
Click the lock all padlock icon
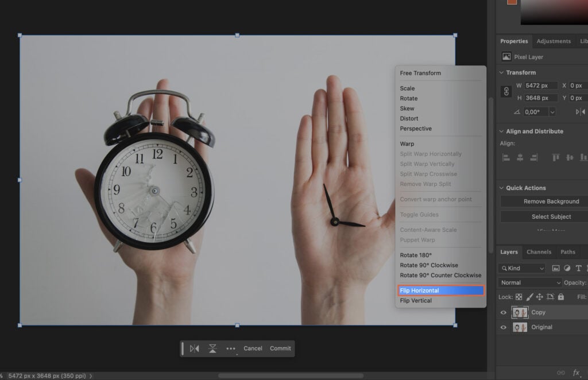pos(561,297)
